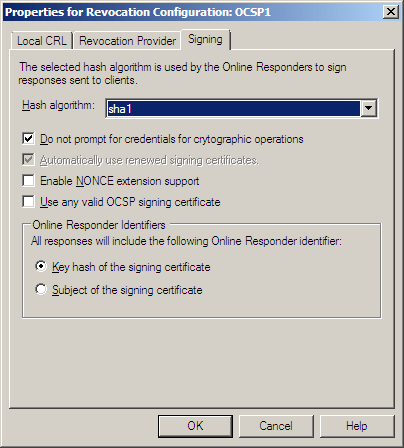Click the Automatically use renewed signing certificates checkbox
The height and width of the screenshot is (448, 404).
pos(28,160)
